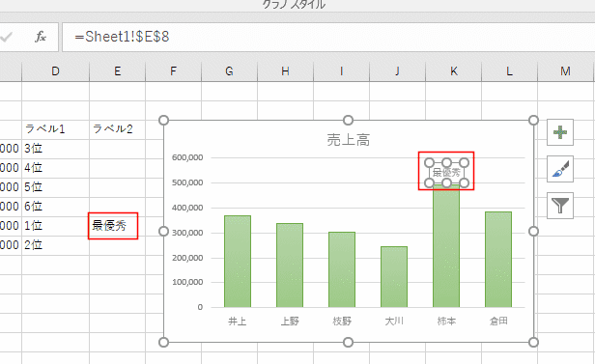Click the cell showing 1位
Screen dimensions: 595x364
coord(34,226)
